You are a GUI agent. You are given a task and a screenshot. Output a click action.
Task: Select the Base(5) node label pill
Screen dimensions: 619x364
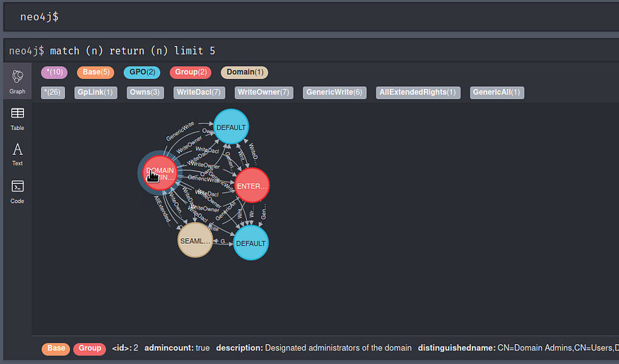coord(96,72)
